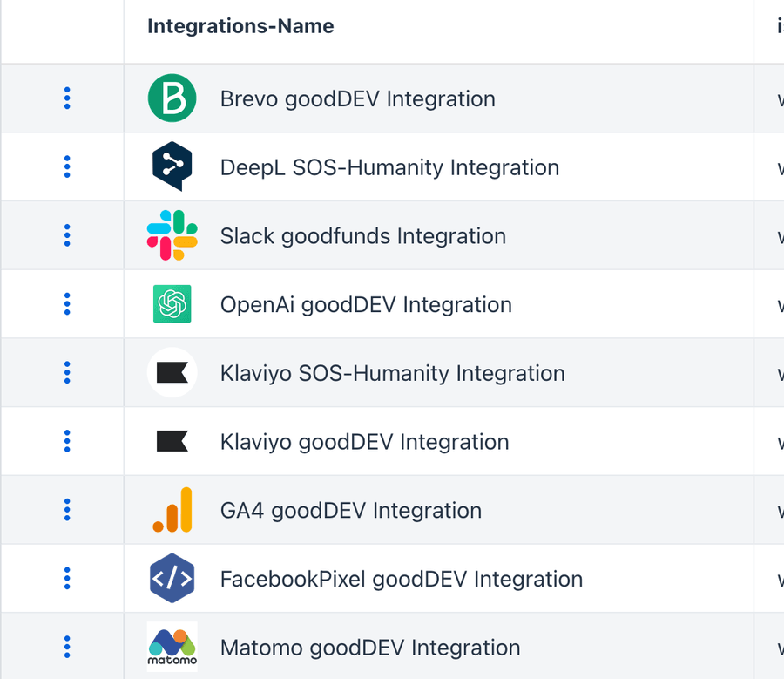Sort by Integrations-Name column header
This screenshot has height=679, width=784.
[240, 26]
